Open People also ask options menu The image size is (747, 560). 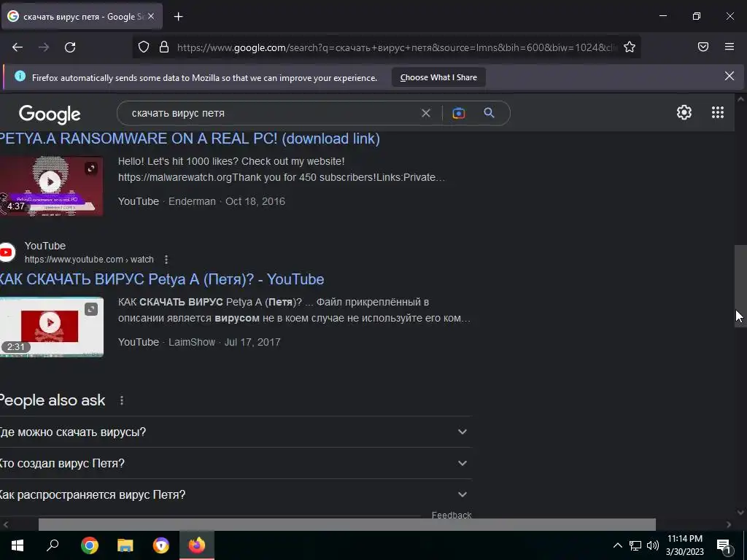click(122, 400)
